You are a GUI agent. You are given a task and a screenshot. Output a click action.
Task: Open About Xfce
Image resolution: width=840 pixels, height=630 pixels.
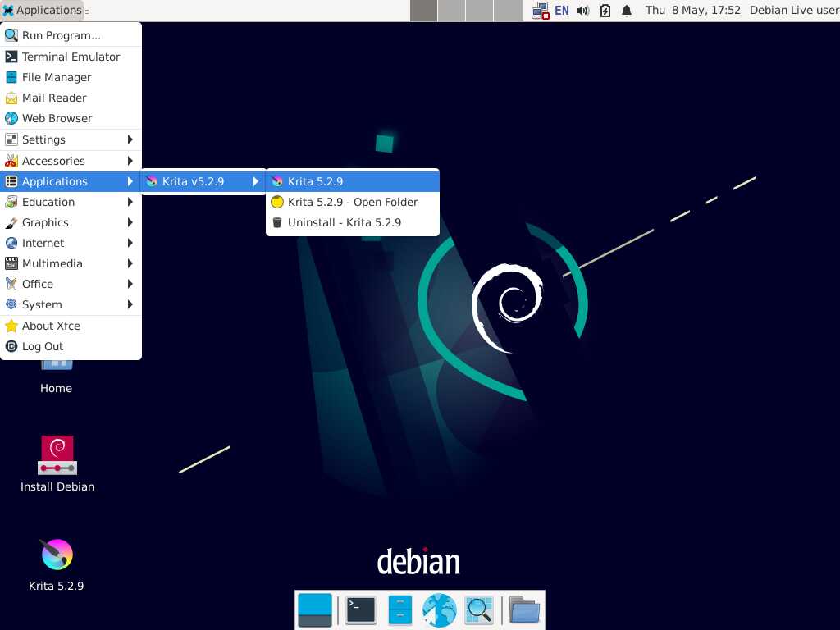[71, 326]
